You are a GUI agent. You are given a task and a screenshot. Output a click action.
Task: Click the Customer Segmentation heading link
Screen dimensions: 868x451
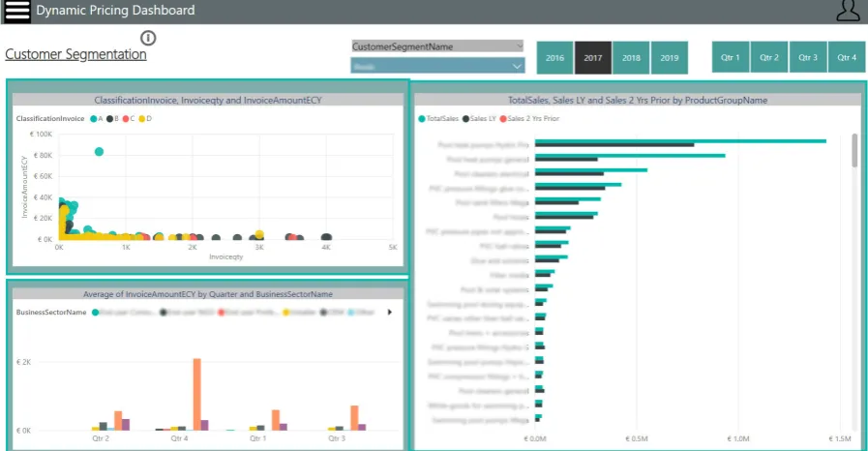tap(75, 54)
